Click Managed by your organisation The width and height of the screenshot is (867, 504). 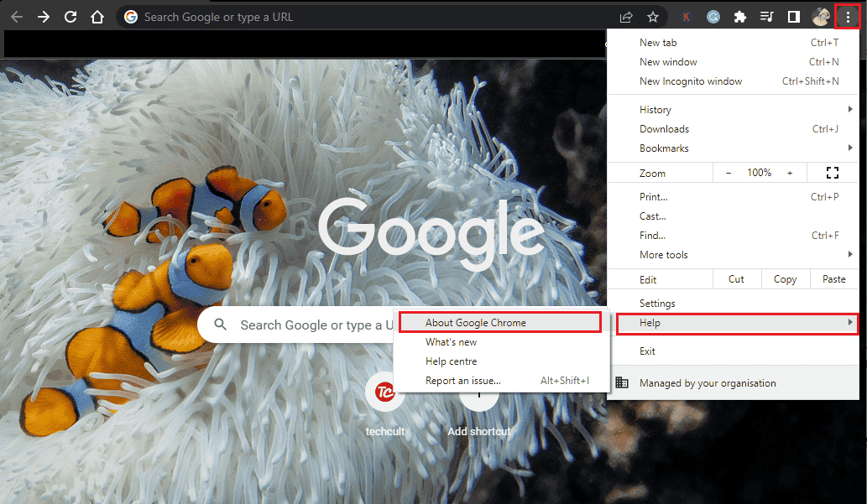734,382
